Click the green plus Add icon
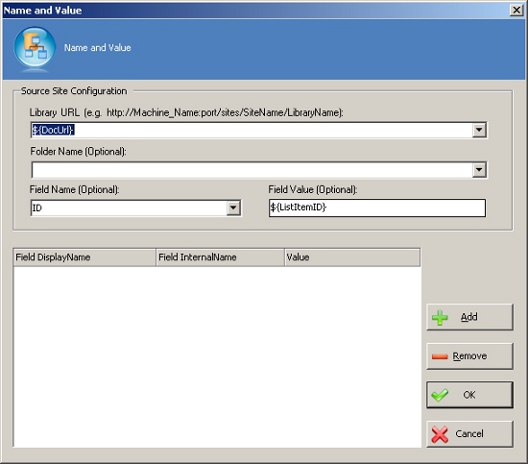 440,318
